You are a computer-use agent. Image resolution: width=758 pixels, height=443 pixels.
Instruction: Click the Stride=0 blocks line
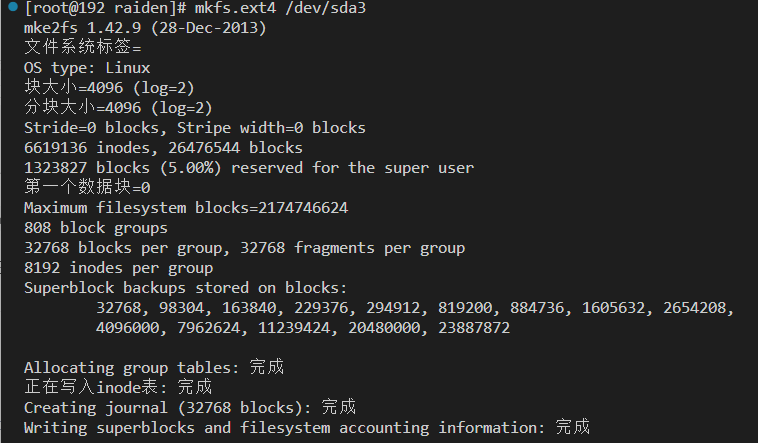(x=195, y=128)
